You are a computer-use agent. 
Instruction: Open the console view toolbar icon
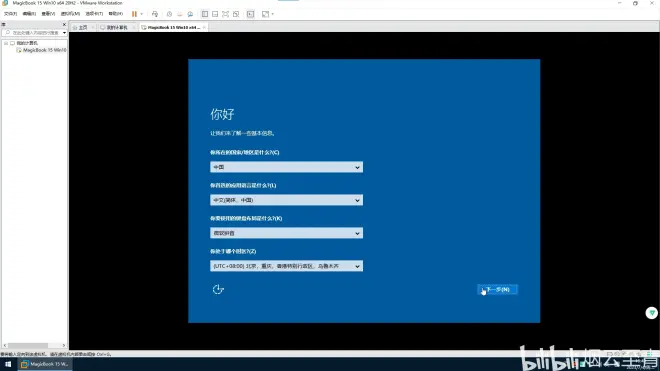(250, 14)
